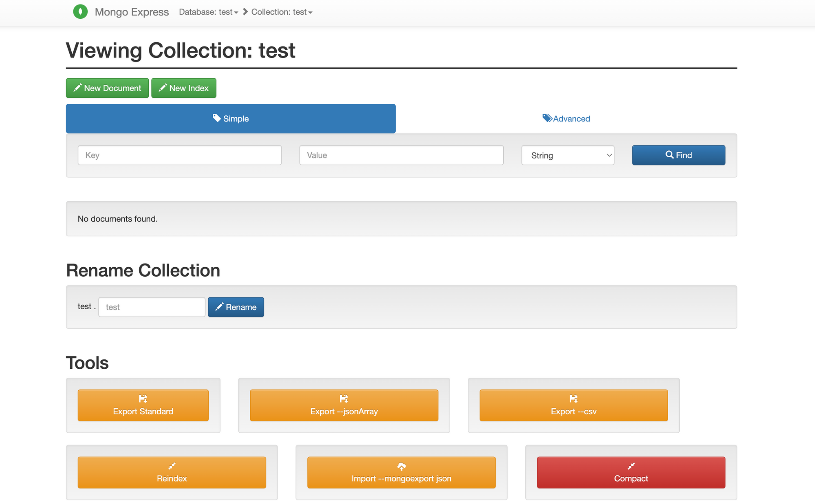Click the compress icon on Compact button
The height and width of the screenshot is (504, 815).
coord(631,466)
